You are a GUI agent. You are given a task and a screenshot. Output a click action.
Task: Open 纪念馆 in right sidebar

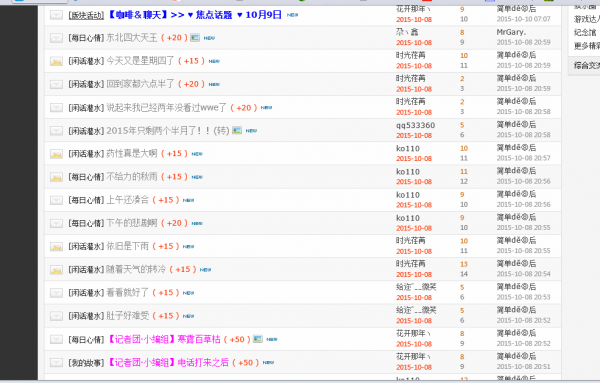click(585, 33)
